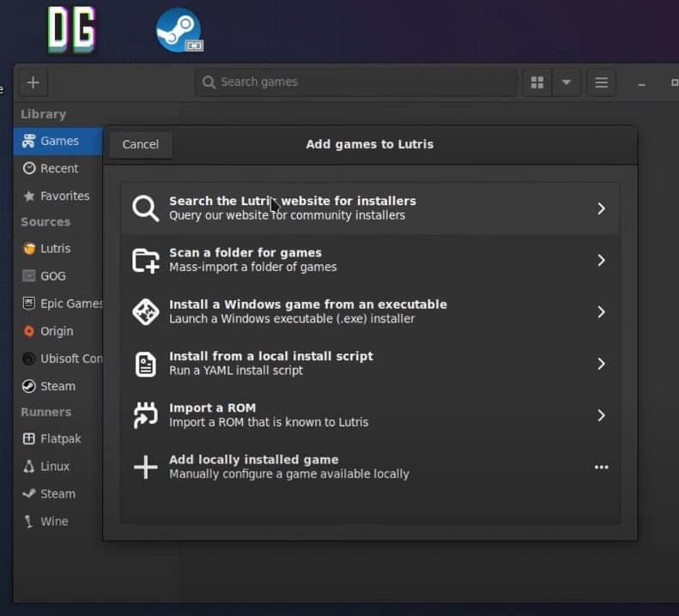Click the Recent clock icon

[28, 168]
